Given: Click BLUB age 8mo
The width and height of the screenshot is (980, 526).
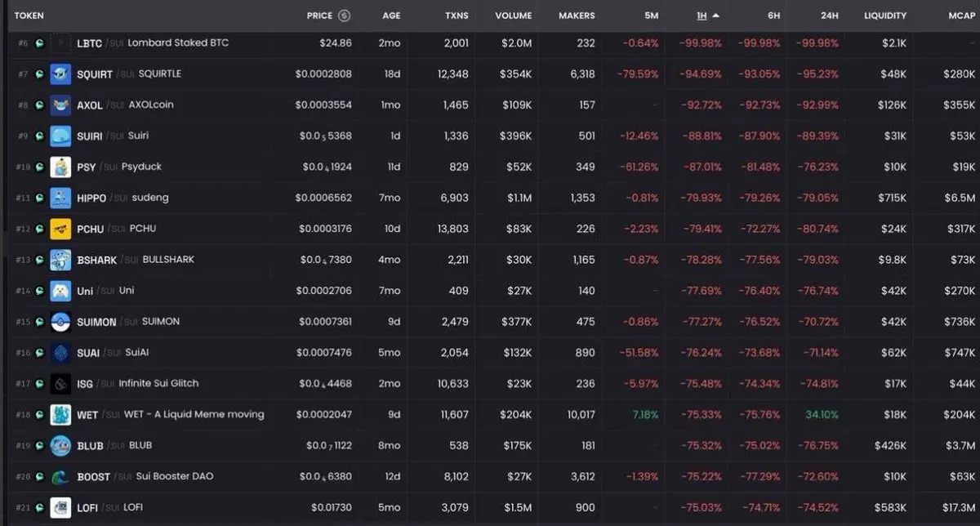Looking at the screenshot, I should coord(390,446).
